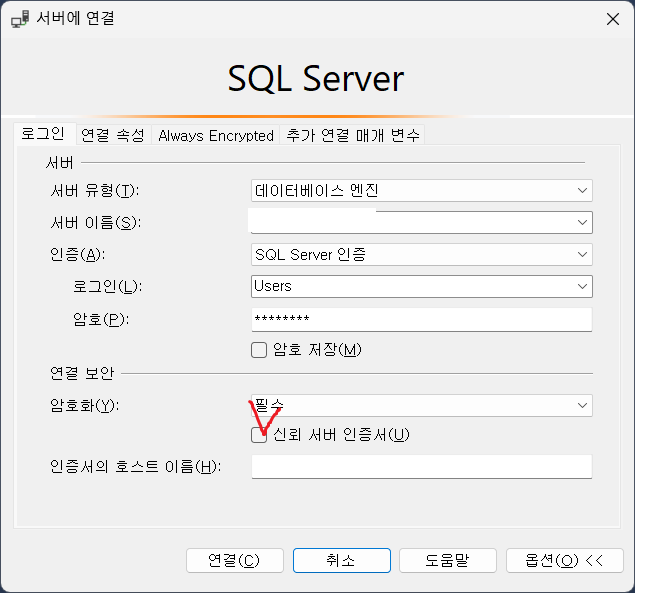The width and height of the screenshot is (670, 593).
Task: Click the server connection icon in title bar
Action: pyautogui.click(x=20, y=19)
